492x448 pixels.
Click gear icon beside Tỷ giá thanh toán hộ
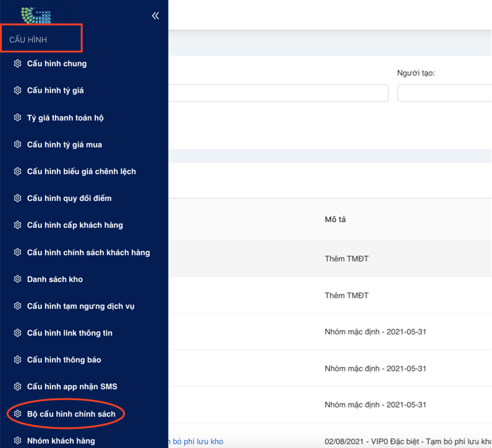click(17, 117)
